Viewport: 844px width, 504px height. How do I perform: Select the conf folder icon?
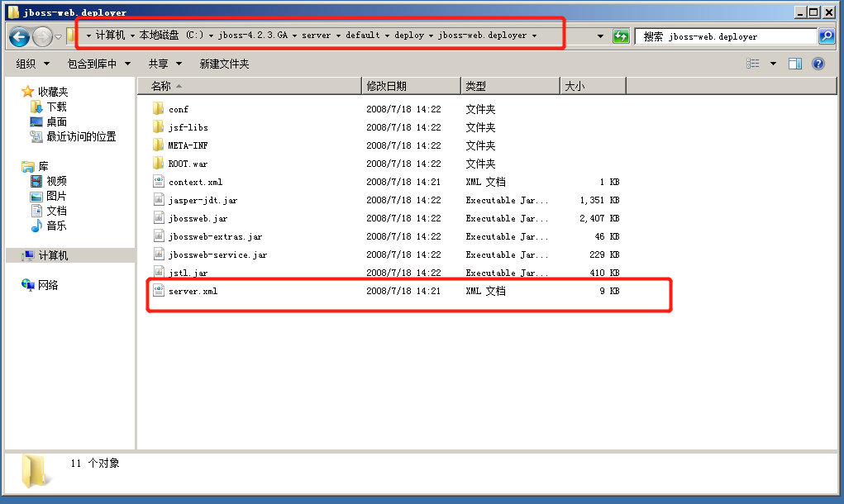pos(158,109)
